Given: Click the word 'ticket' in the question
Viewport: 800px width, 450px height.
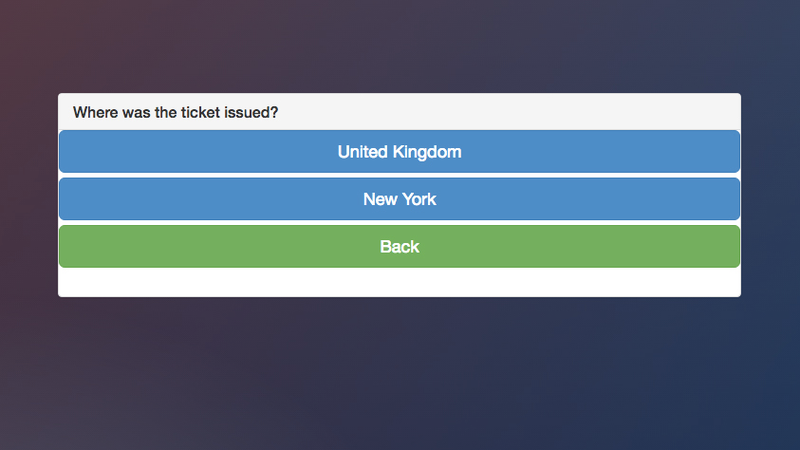Looking at the screenshot, I should [199, 112].
